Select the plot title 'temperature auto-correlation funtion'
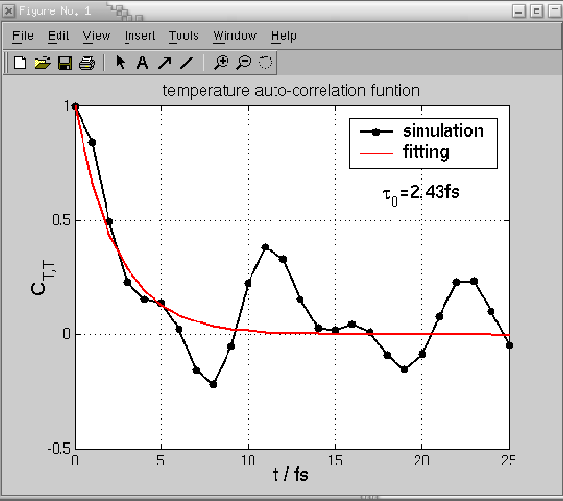This screenshot has height=501, width=563. (291, 91)
